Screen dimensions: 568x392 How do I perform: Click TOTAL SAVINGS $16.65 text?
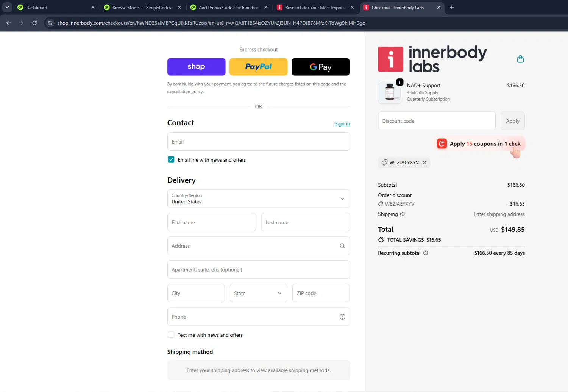click(x=414, y=240)
